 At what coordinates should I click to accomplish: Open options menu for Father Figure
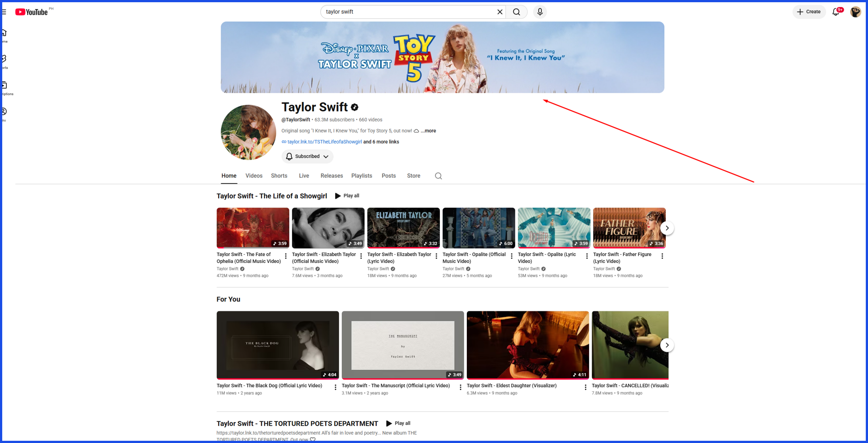(662, 256)
